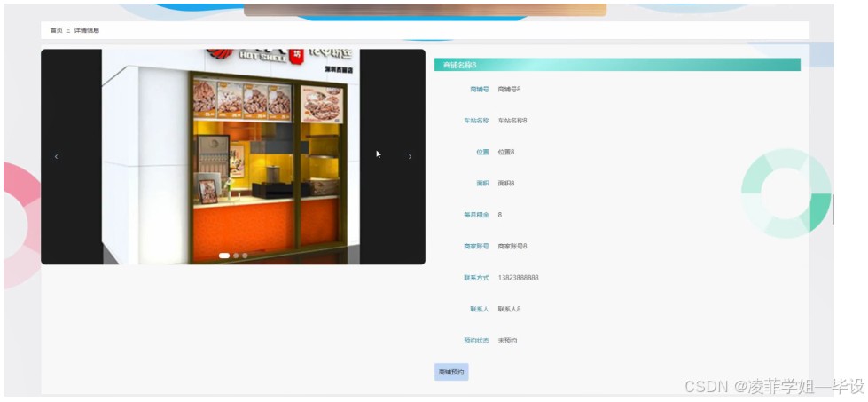Click the 每月租金 value 8
The height and width of the screenshot is (402, 868).
pyautogui.click(x=500, y=215)
